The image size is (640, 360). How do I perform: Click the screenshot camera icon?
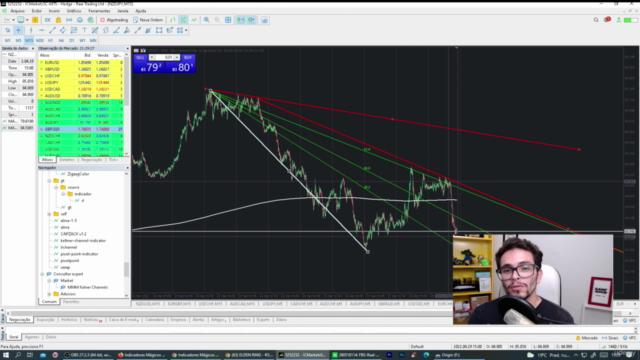click(264, 20)
